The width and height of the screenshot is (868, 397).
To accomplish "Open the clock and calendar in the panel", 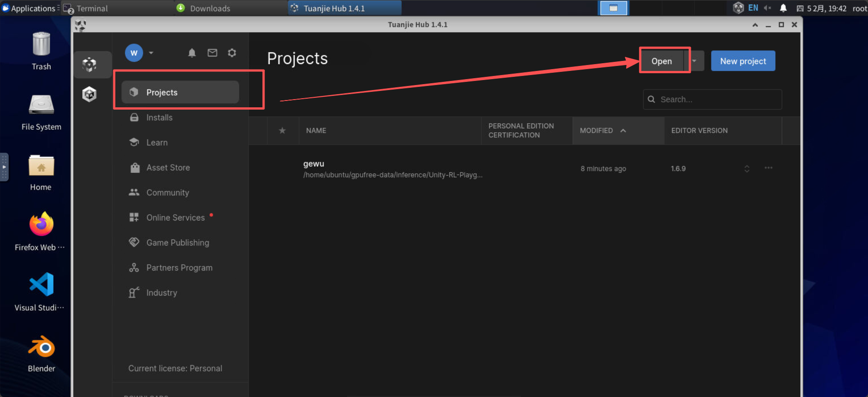I will [x=821, y=8].
